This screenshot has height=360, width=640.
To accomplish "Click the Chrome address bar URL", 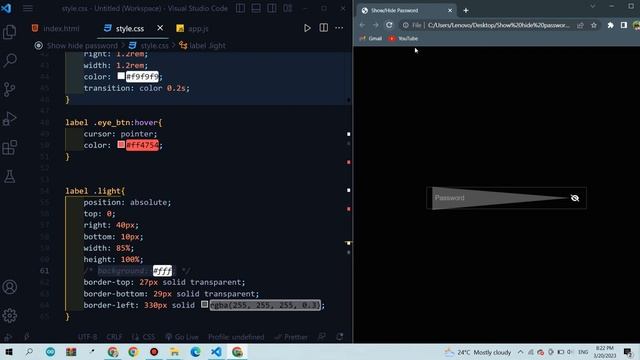I will click(498, 25).
